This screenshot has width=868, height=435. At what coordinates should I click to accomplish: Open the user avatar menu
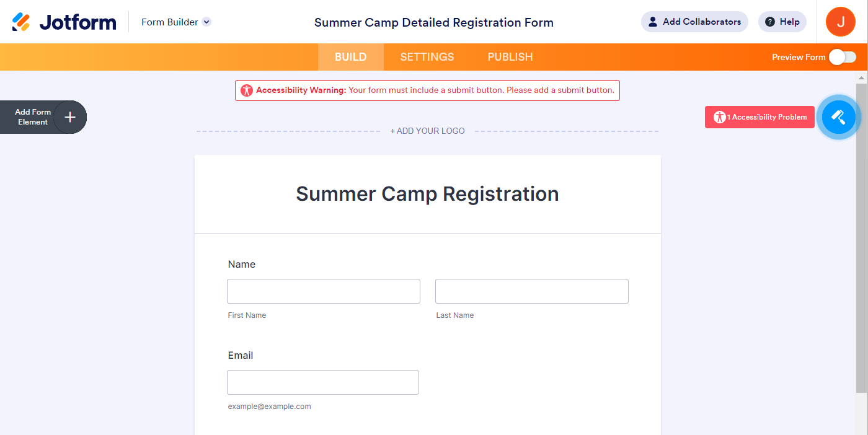pos(840,22)
